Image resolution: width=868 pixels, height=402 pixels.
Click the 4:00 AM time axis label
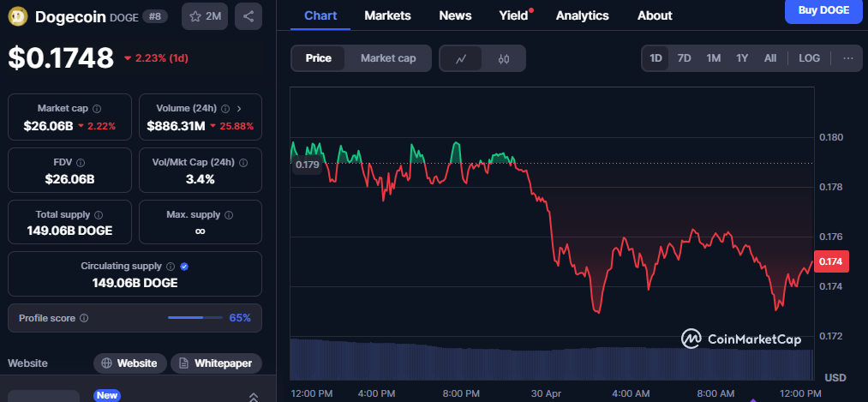point(631,393)
